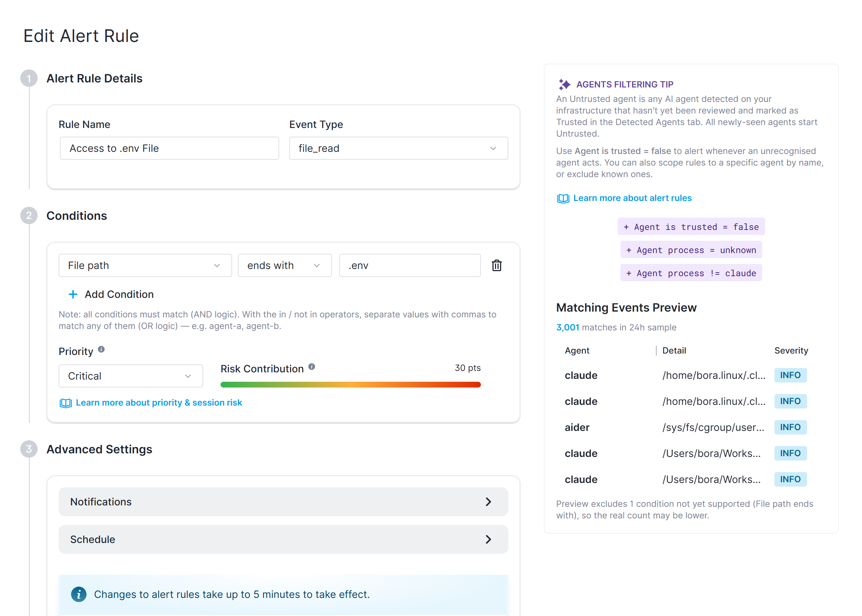This screenshot has width=862, height=616.
Task: Click the Risk Contribution gradient bar
Action: coord(350,385)
